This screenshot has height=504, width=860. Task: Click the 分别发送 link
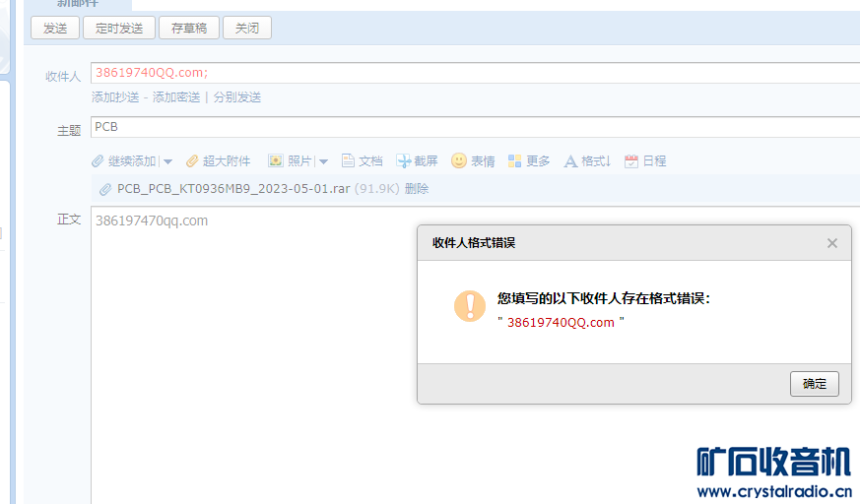coord(237,97)
